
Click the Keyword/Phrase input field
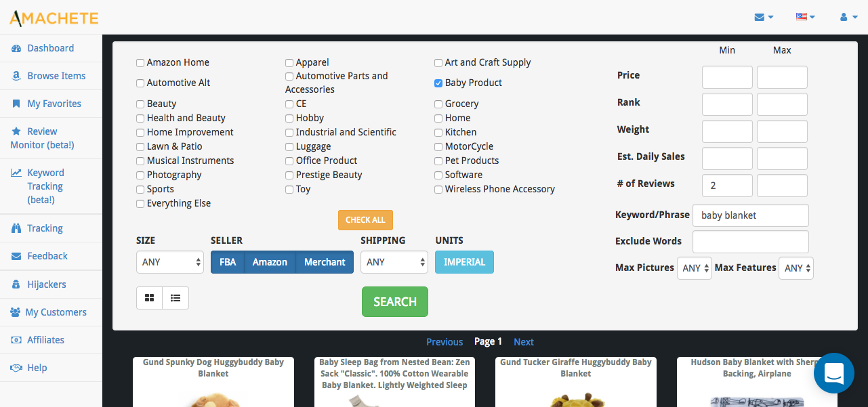click(751, 215)
